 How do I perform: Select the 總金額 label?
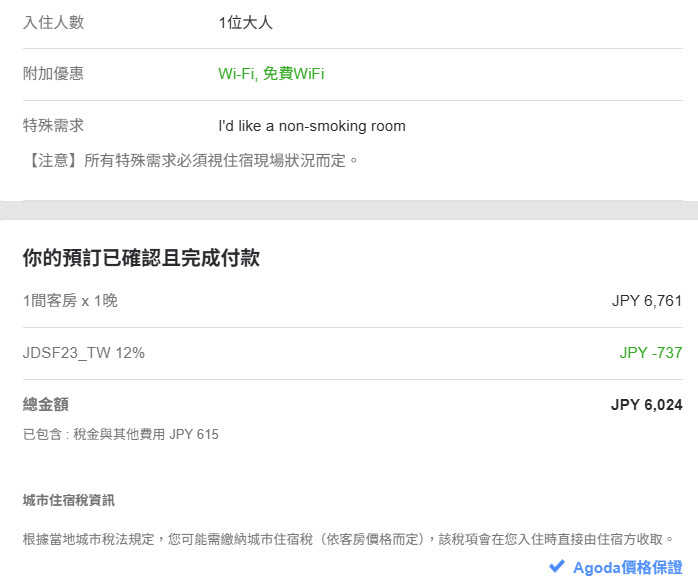point(46,405)
